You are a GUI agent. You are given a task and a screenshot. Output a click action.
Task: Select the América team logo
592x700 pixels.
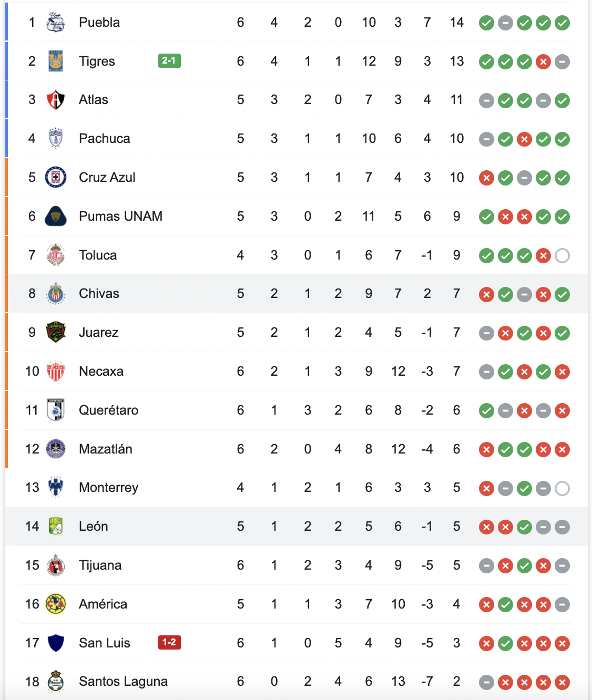(x=56, y=604)
